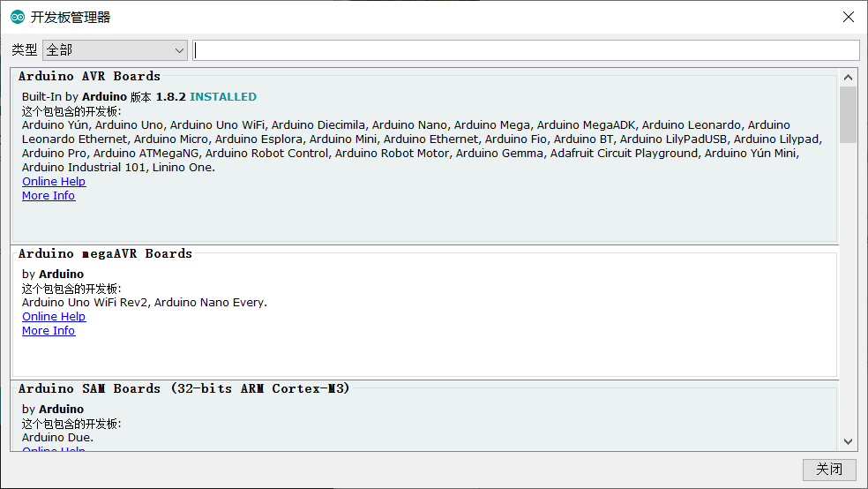The image size is (868, 489).
Task: Select the Arduino AVR Boards entry title
Action: (x=89, y=77)
